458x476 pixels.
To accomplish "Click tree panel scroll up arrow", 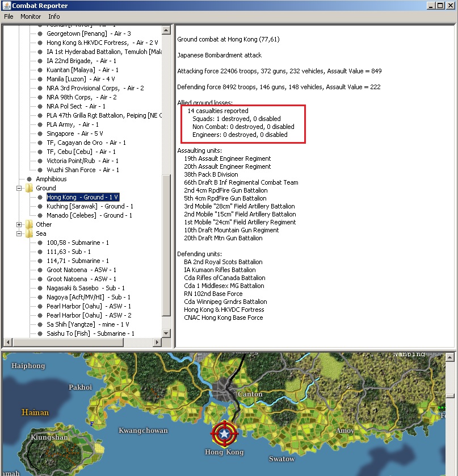I will tap(166, 30).
